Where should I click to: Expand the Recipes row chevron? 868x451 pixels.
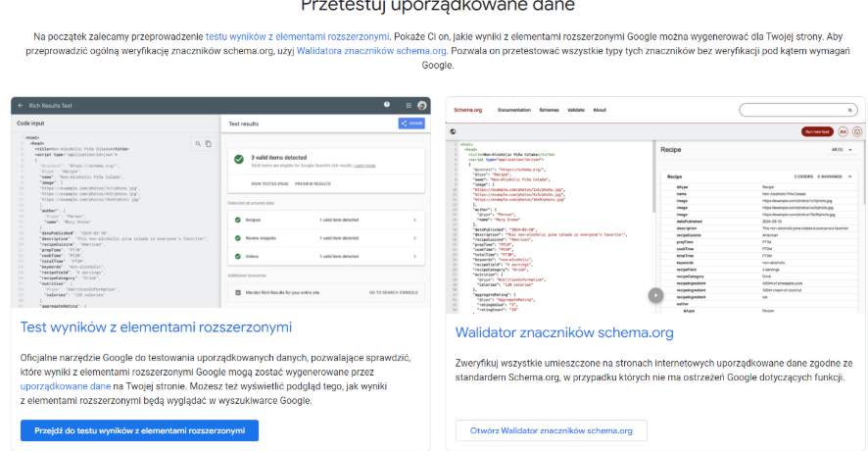(415, 222)
